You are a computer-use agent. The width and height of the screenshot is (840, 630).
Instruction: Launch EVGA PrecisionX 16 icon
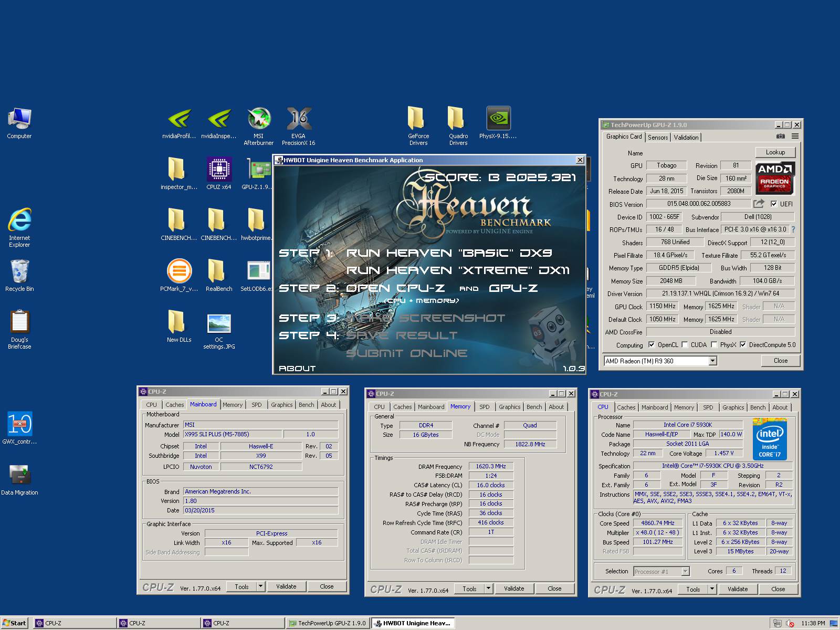click(x=299, y=126)
